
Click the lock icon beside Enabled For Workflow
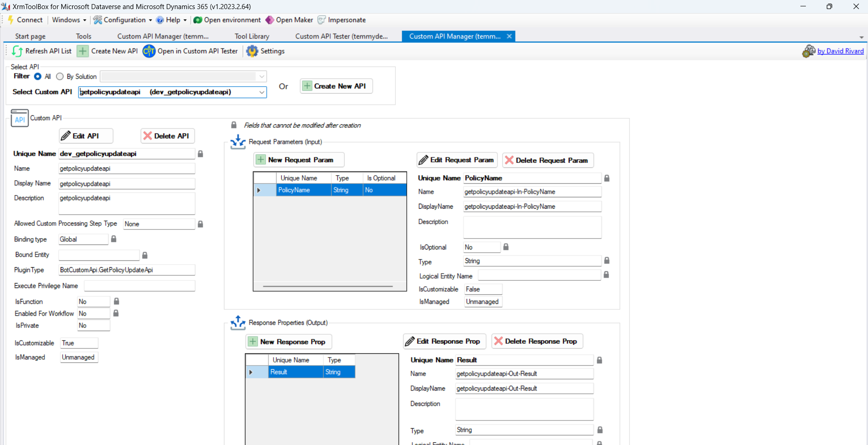(x=116, y=313)
